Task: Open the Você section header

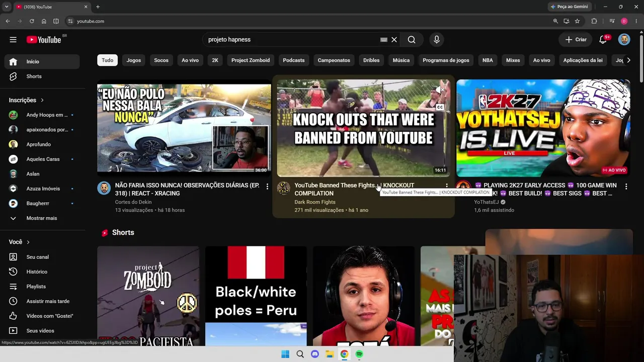Action: coord(19,242)
